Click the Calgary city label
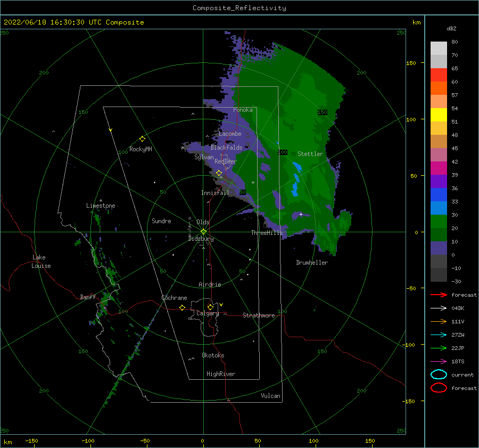Viewport: 479px width, 448px height. click(208, 313)
